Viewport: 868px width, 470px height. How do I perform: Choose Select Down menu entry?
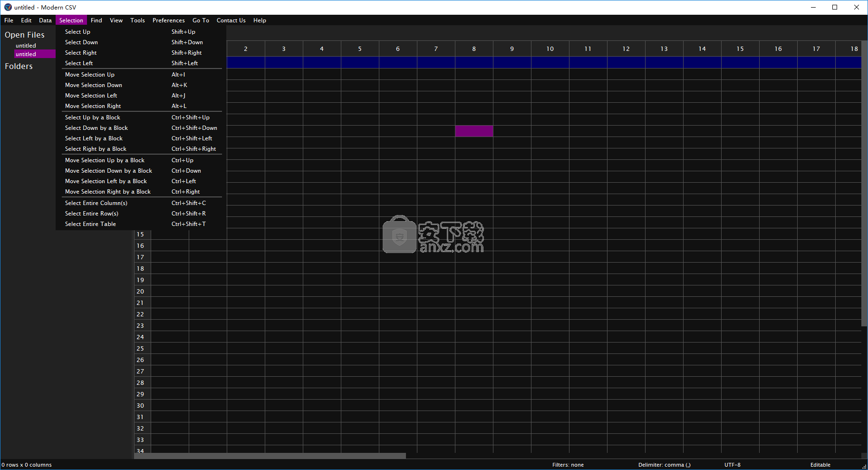(142, 42)
